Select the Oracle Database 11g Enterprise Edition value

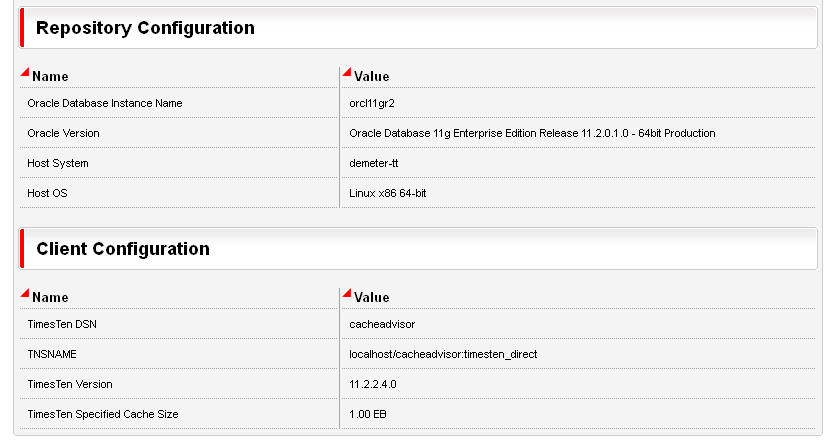pyautogui.click(x=532, y=133)
